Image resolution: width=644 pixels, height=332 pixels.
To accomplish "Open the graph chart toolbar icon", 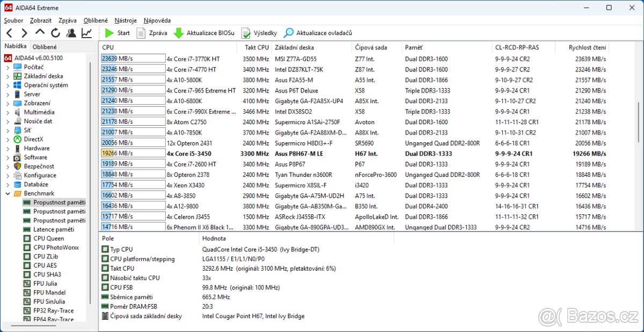I will 86,33.
